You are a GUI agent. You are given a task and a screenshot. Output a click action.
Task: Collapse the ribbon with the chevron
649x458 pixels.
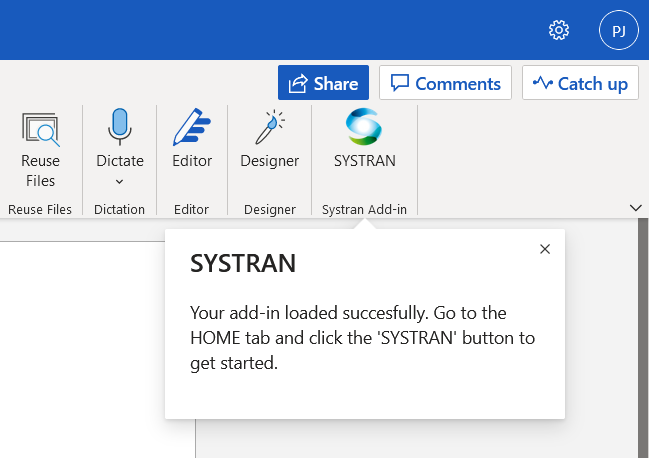pyautogui.click(x=636, y=207)
